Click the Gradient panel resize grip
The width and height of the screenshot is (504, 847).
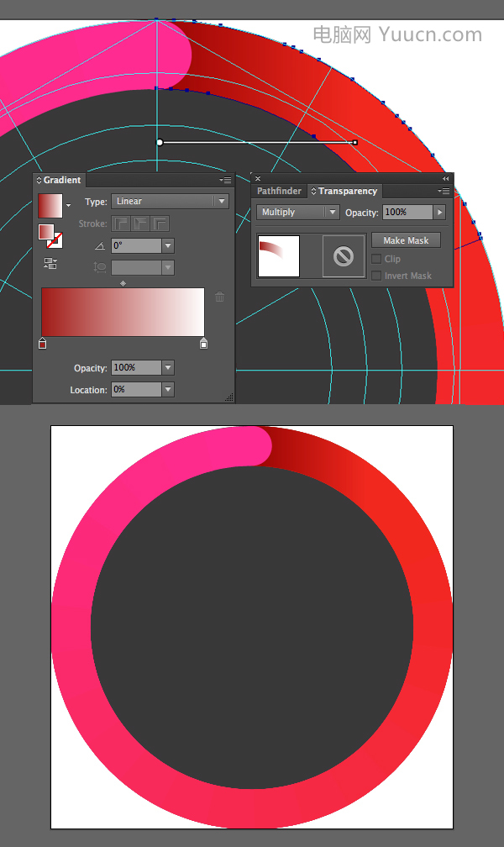[x=229, y=397]
